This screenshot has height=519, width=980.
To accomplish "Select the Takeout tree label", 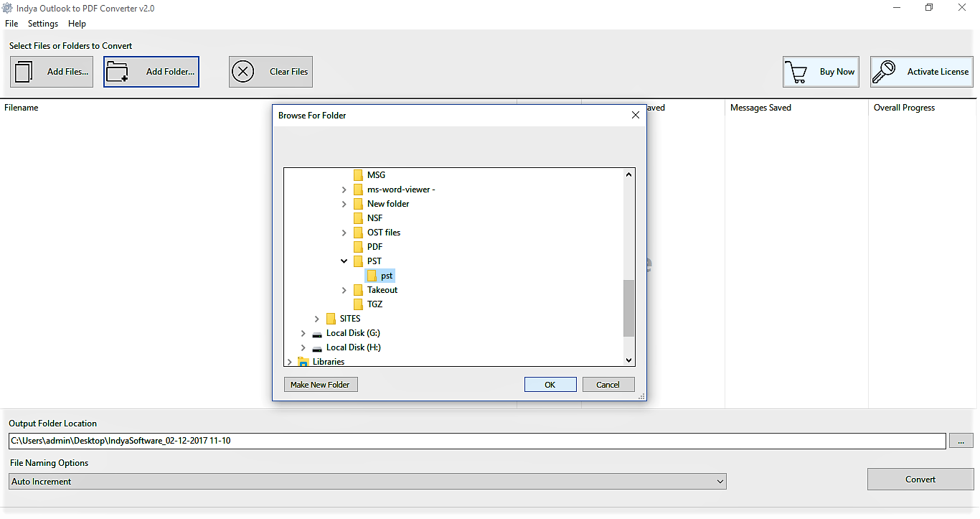I will coord(382,290).
